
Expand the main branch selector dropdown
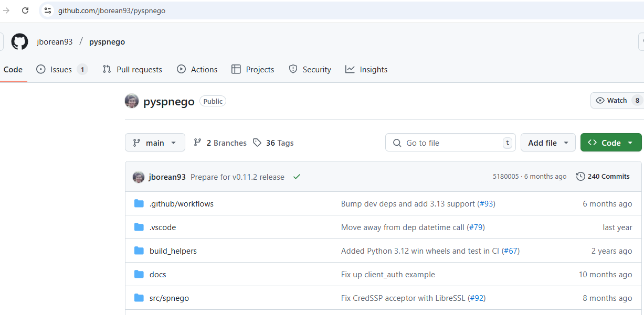pos(155,143)
